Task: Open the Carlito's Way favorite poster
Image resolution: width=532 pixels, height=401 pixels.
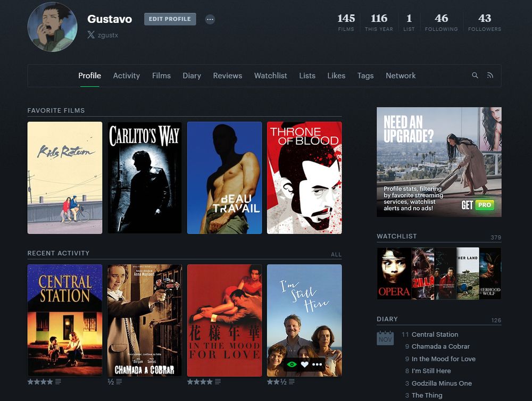Action: point(145,178)
